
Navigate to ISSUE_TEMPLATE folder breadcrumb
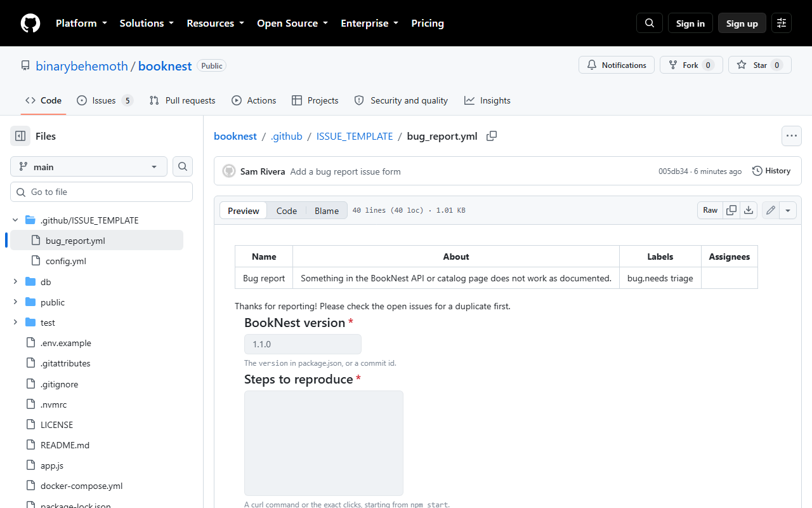point(355,136)
